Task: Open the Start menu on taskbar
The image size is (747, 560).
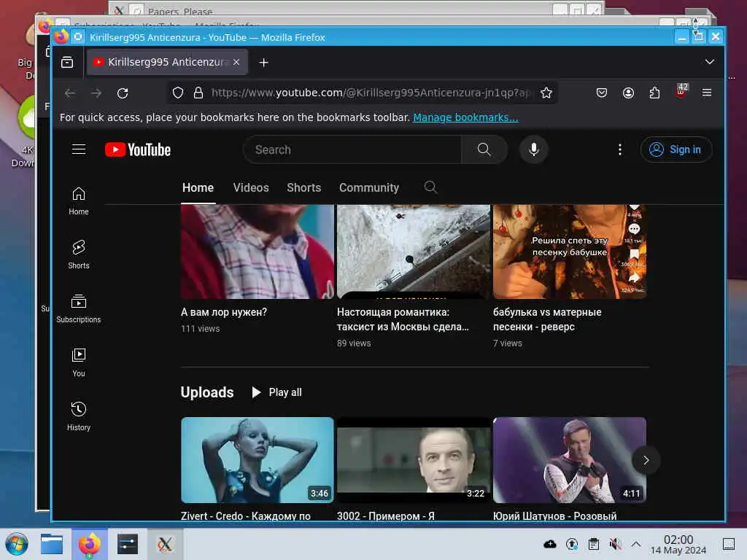Action: [x=17, y=544]
